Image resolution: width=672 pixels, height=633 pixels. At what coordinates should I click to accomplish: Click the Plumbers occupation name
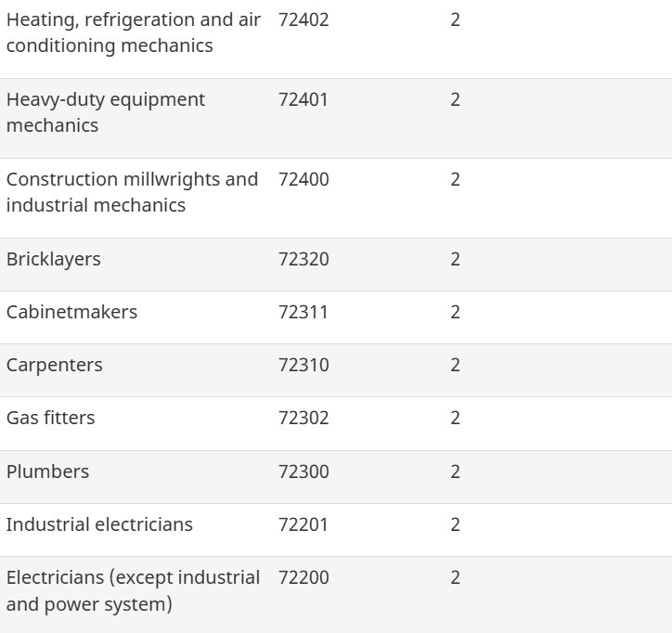pos(48,472)
